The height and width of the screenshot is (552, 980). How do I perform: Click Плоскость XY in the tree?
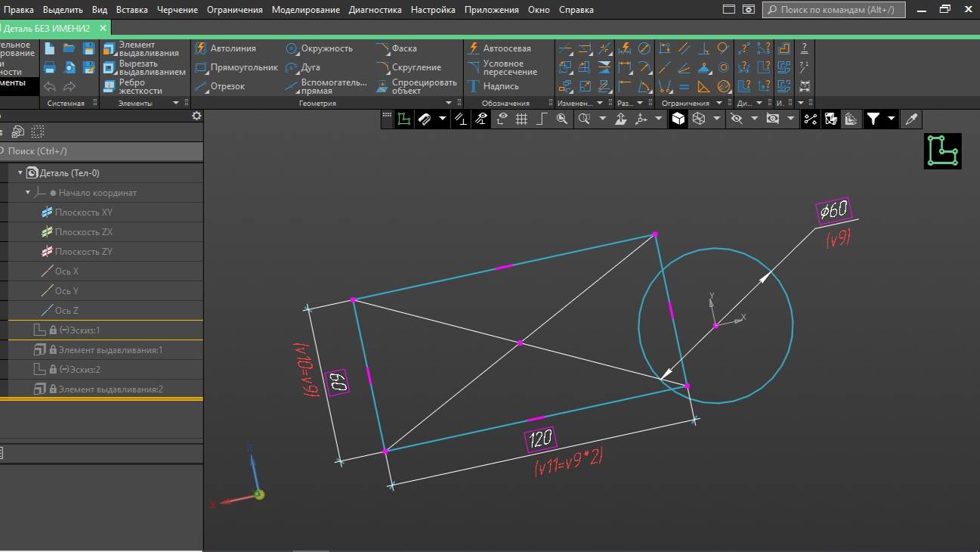(83, 212)
